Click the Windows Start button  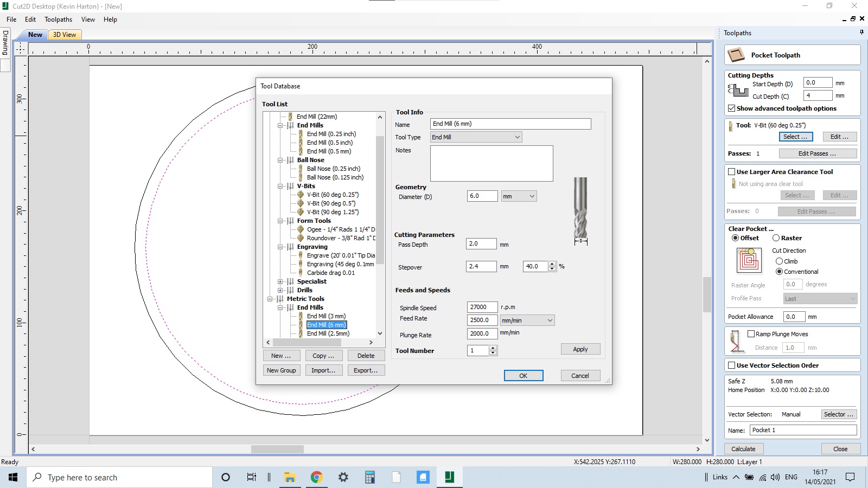[x=13, y=477]
